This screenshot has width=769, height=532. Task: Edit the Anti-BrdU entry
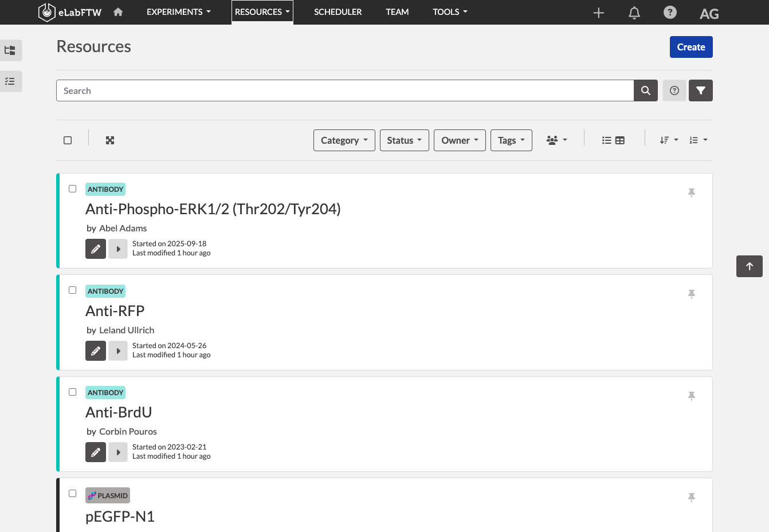[x=96, y=452]
